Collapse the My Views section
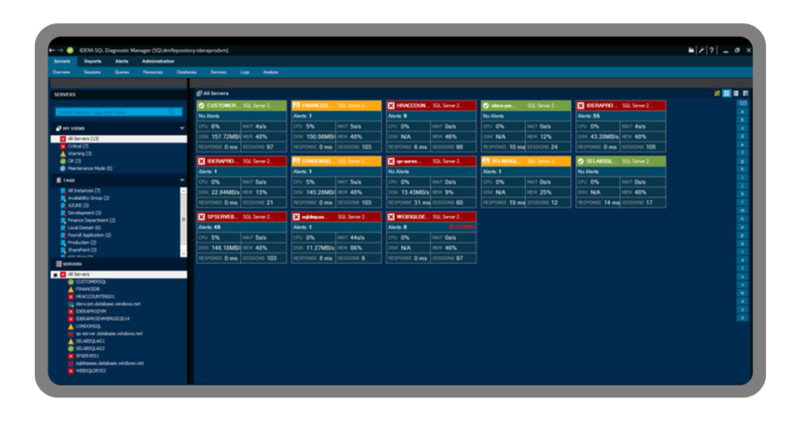The height and width of the screenshot is (425, 800). coord(182,128)
